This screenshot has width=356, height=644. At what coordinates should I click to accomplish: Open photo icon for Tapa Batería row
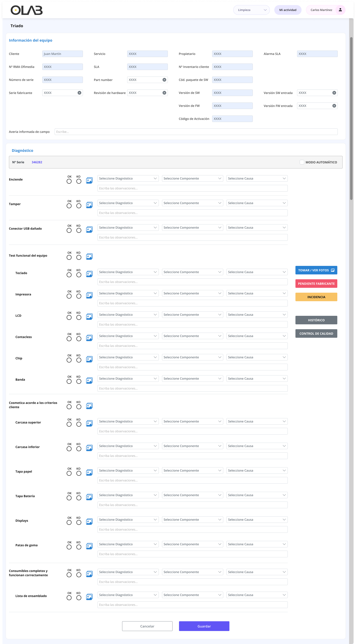click(89, 497)
